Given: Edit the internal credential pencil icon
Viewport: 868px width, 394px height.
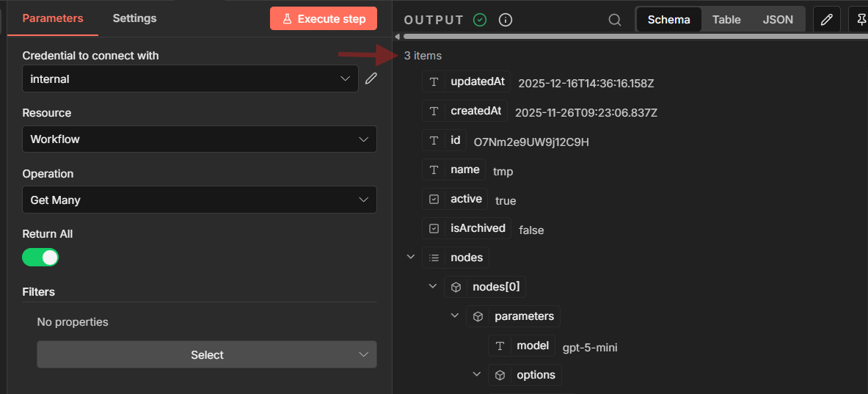Looking at the screenshot, I should 371,79.
